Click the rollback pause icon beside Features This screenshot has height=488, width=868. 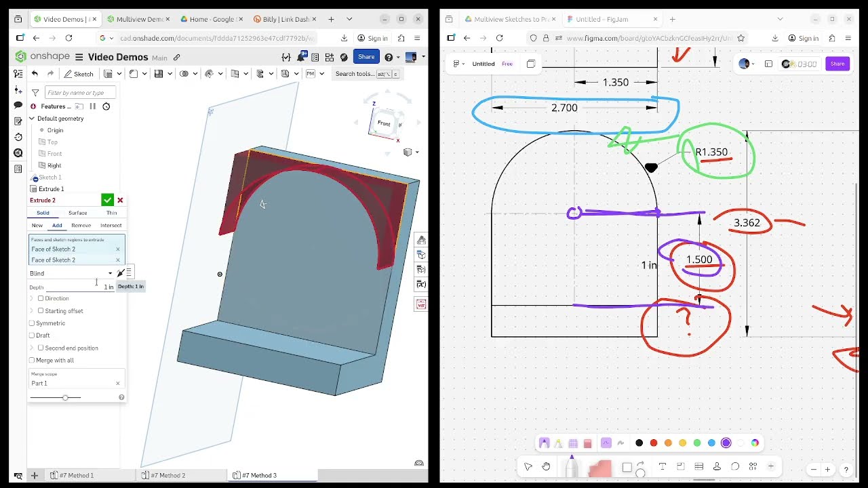click(93, 106)
